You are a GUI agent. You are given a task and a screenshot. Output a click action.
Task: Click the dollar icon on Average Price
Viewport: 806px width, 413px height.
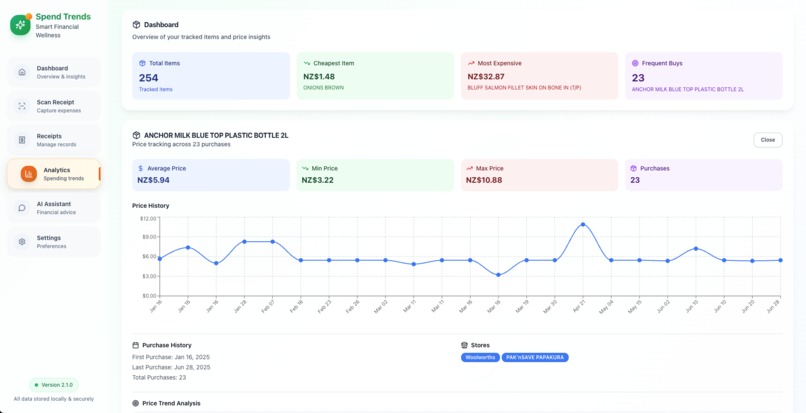coord(141,168)
